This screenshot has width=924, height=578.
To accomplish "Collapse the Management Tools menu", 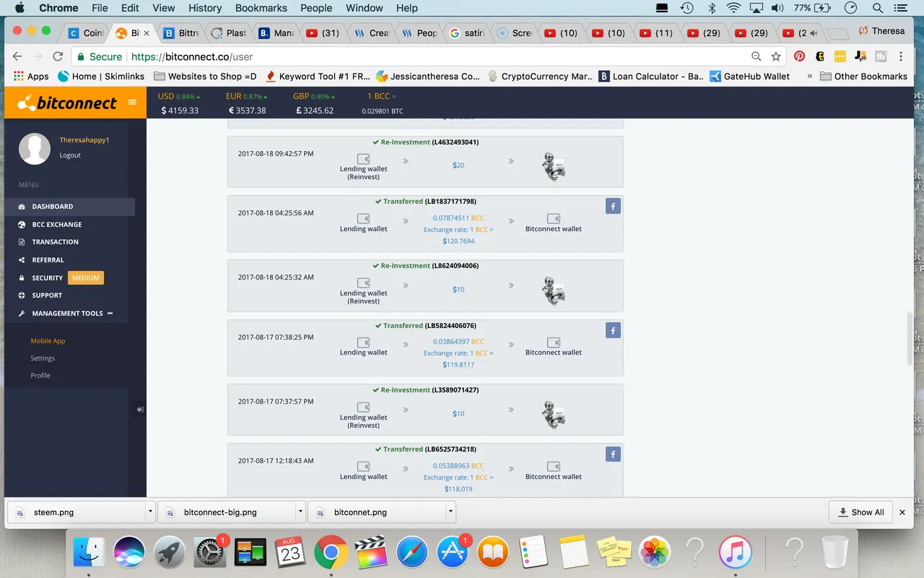I will point(110,313).
